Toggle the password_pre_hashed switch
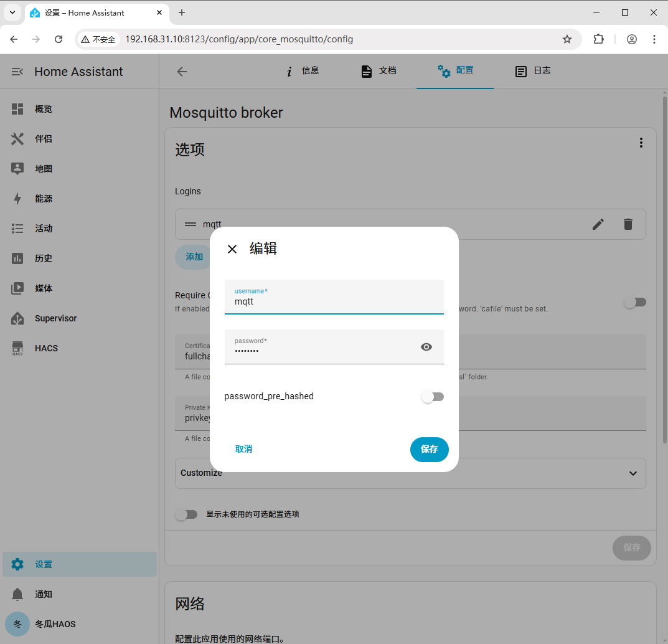668x644 pixels. 433,397
